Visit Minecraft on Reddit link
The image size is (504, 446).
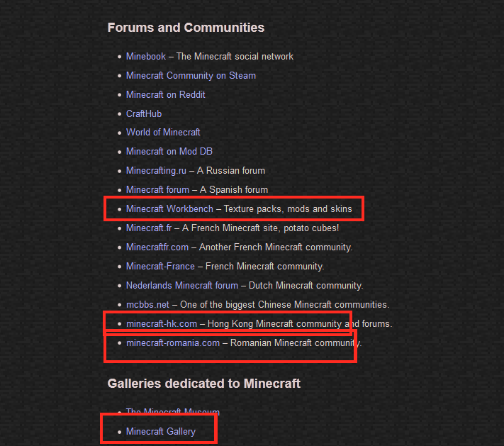166,95
